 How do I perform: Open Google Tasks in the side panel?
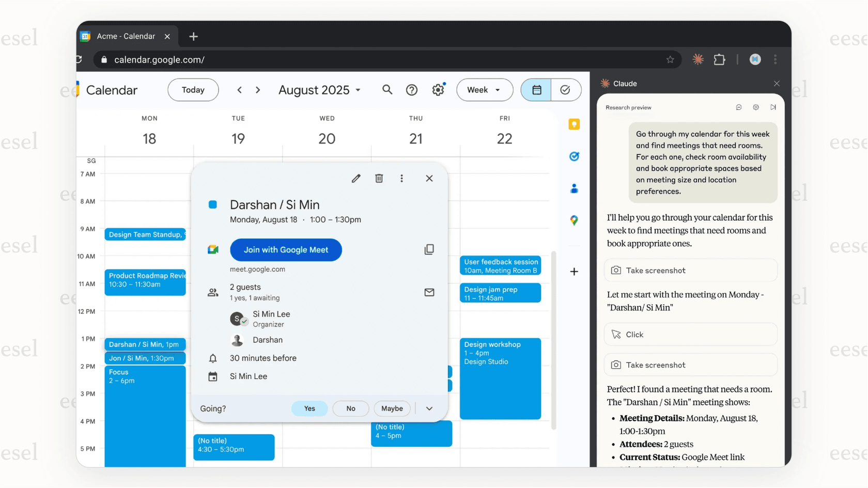574,156
